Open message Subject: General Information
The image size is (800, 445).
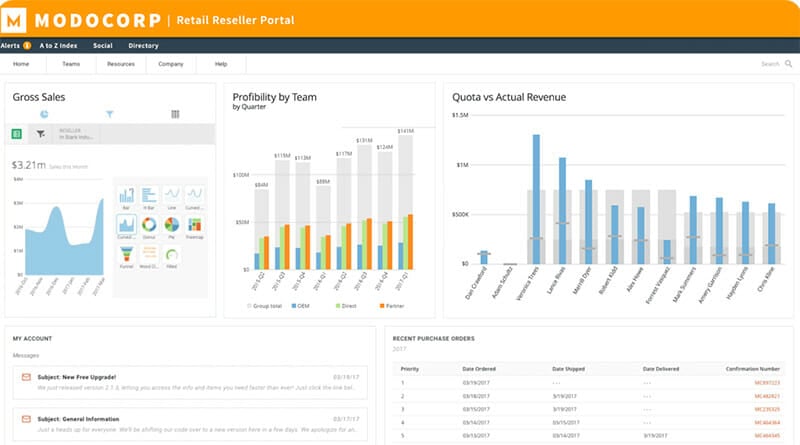190,424
